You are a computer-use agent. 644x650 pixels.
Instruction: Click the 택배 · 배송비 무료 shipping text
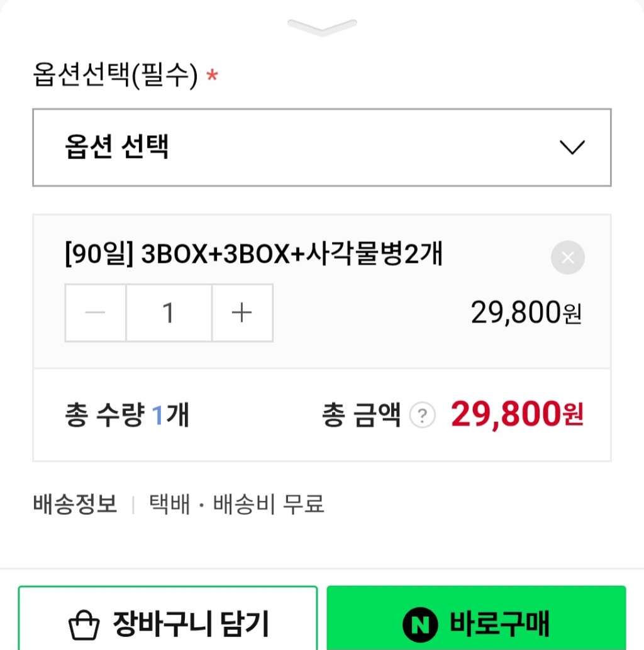(x=236, y=504)
